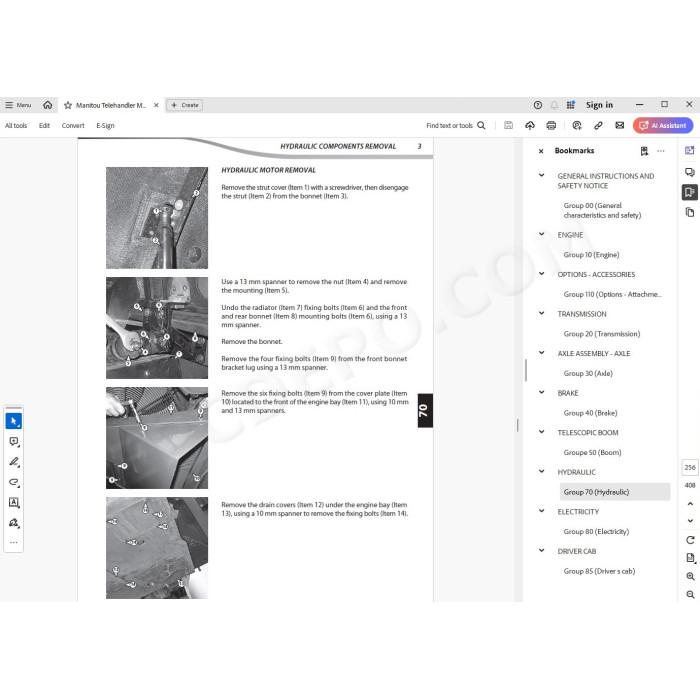This screenshot has width=700, height=700.
Task: Collapse the TELESCOPIC BOOM bookmark
Action: pyautogui.click(x=542, y=432)
